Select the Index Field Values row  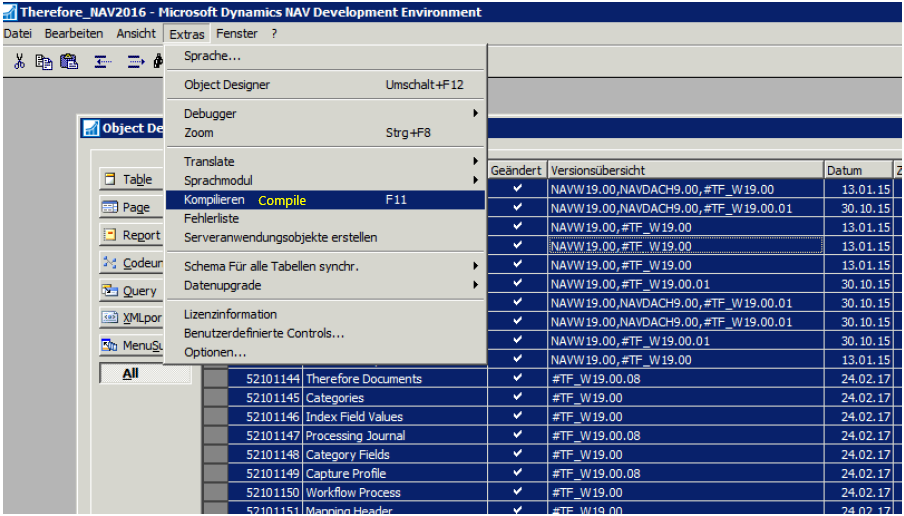pos(354,417)
